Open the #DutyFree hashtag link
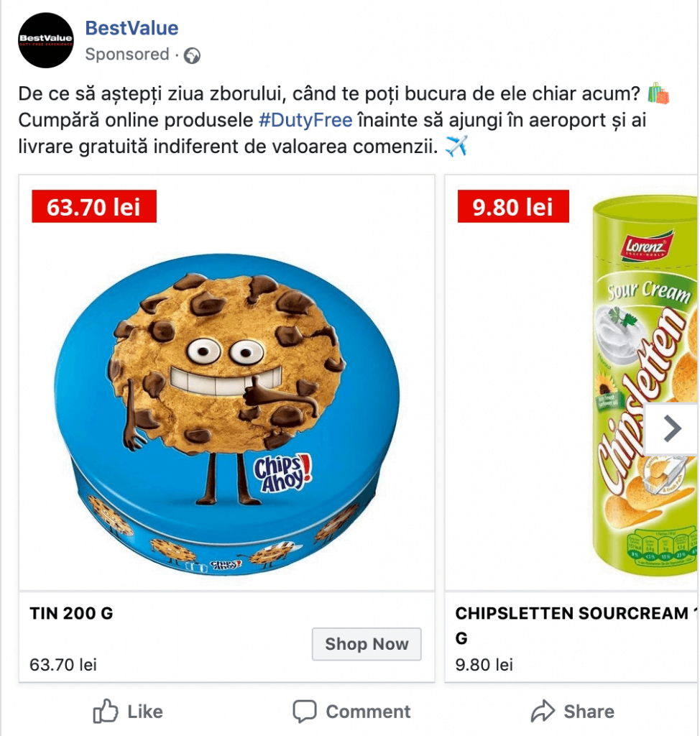 (305, 120)
